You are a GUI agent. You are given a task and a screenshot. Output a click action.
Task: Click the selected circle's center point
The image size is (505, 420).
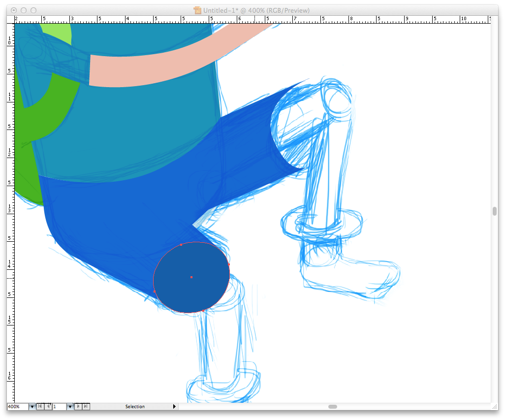(191, 277)
